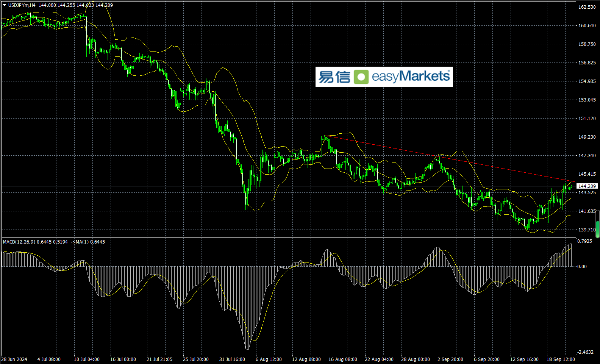Image resolution: width=600 pixels, height=364 pixels.
Task: Click the 25 Jul 20:00 time label
Action: point(196,359)
